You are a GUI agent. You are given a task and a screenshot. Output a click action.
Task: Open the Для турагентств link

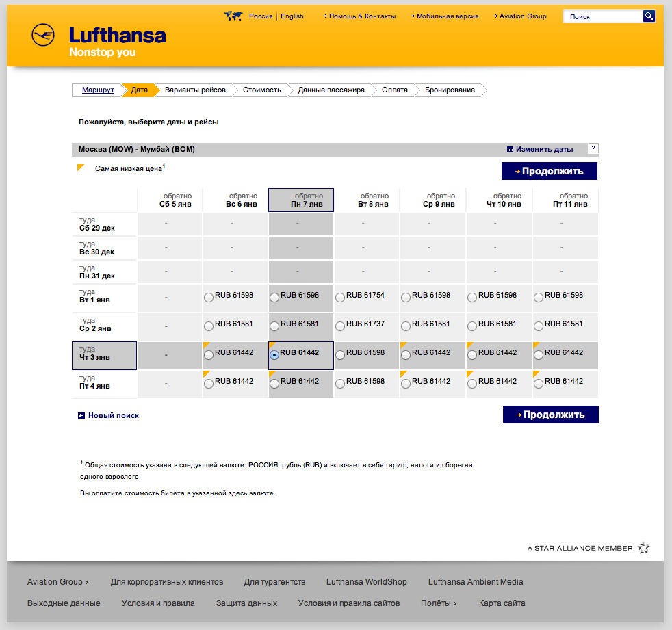(x=274, y=582)
